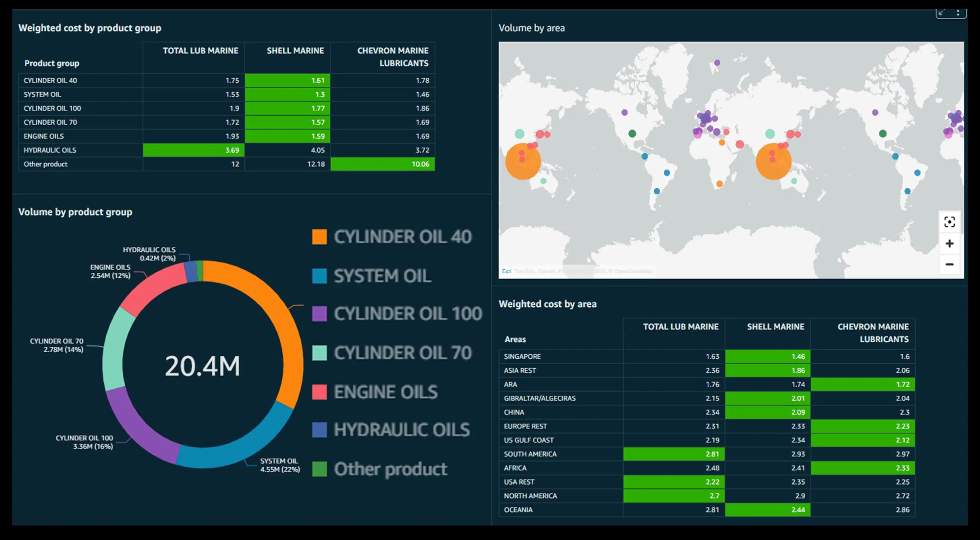The width and height of the screenshot is (980, 540).
Task: Click the orange bubble in southern Africa
Action: click(x=719, y=184)
